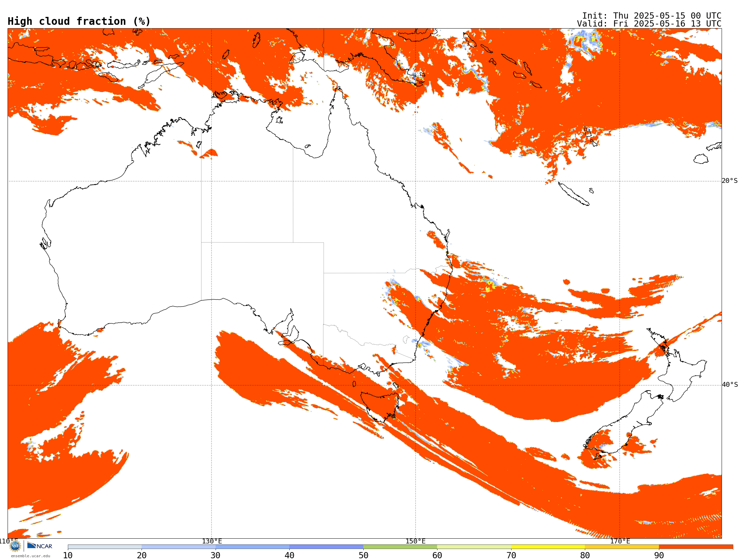Click New Zealand's North Island outline
The image size is (744, 560).
pyautogui.click(x=677, y=365)
